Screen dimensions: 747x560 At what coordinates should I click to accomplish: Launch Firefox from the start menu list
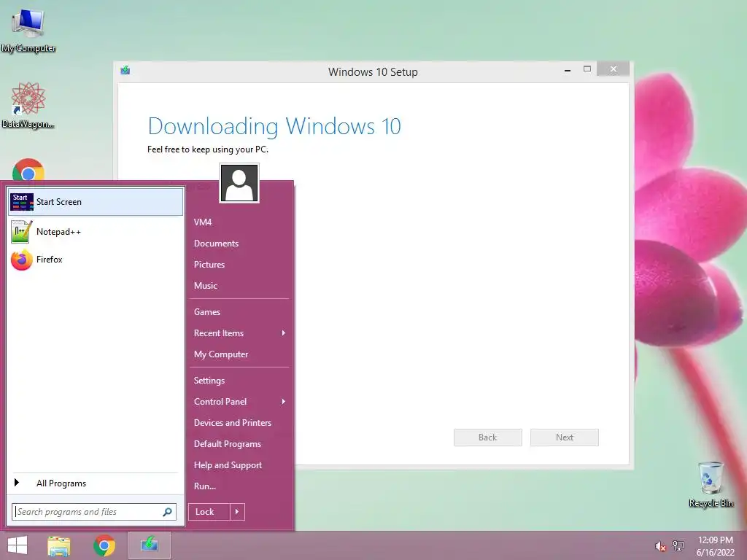coord(96,260)
